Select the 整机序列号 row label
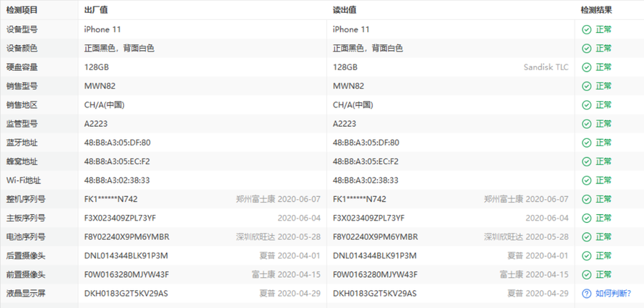The image size is (644, 308). tap(26, 199)
